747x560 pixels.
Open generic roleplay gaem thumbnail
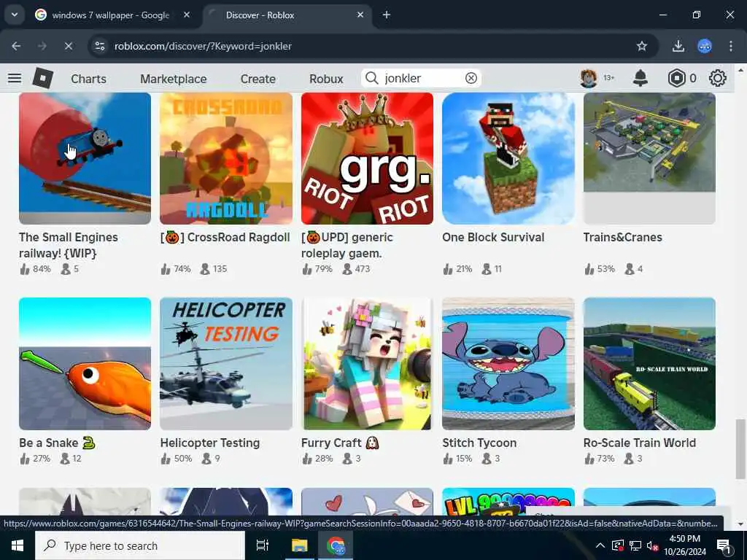click(x=368, y=158)
